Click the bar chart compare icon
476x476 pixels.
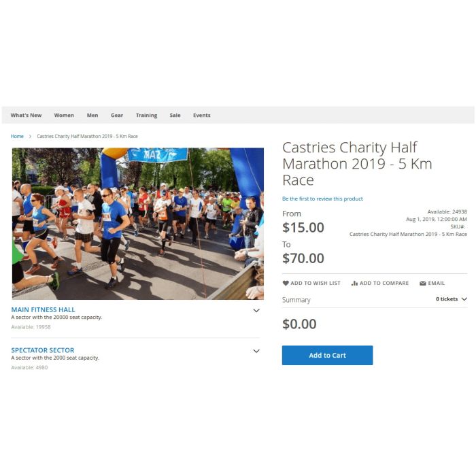click(354, 284)
